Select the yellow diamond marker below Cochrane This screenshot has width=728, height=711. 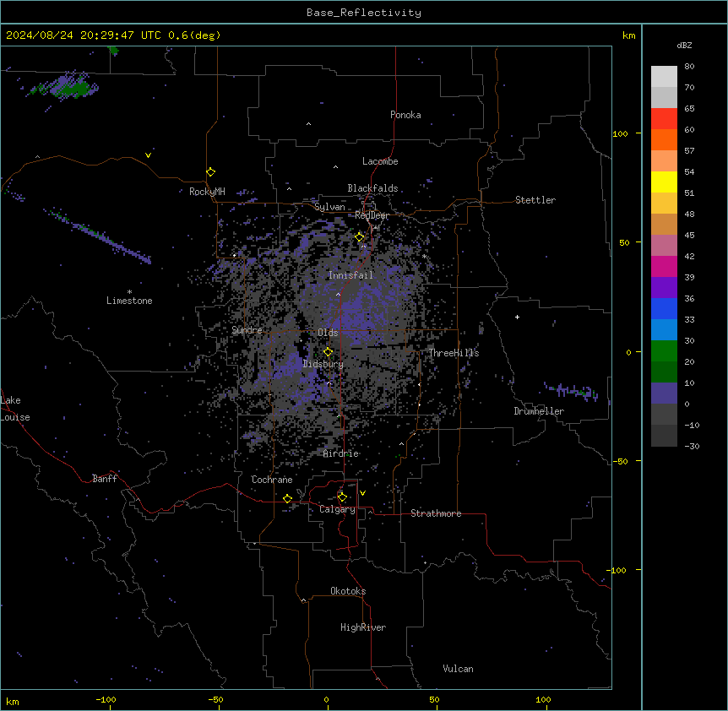pyautogui.click(x=287, y=499)
